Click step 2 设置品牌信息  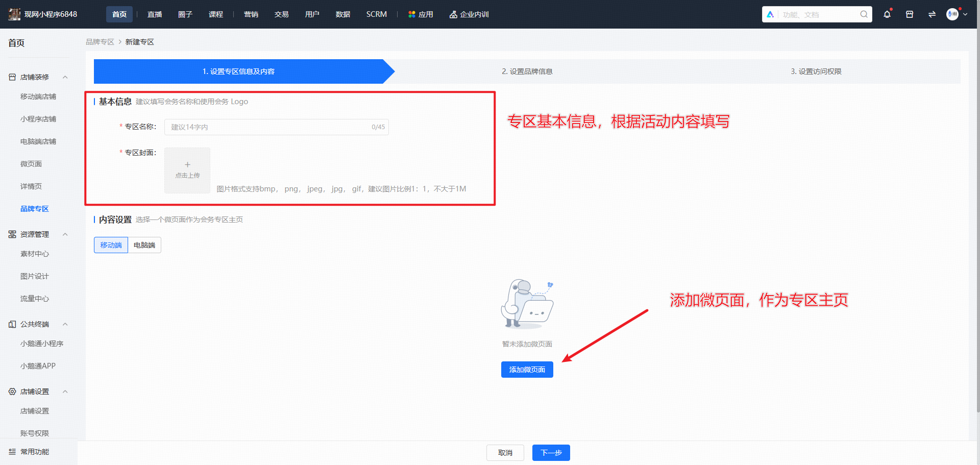click(x=527, y=71)
